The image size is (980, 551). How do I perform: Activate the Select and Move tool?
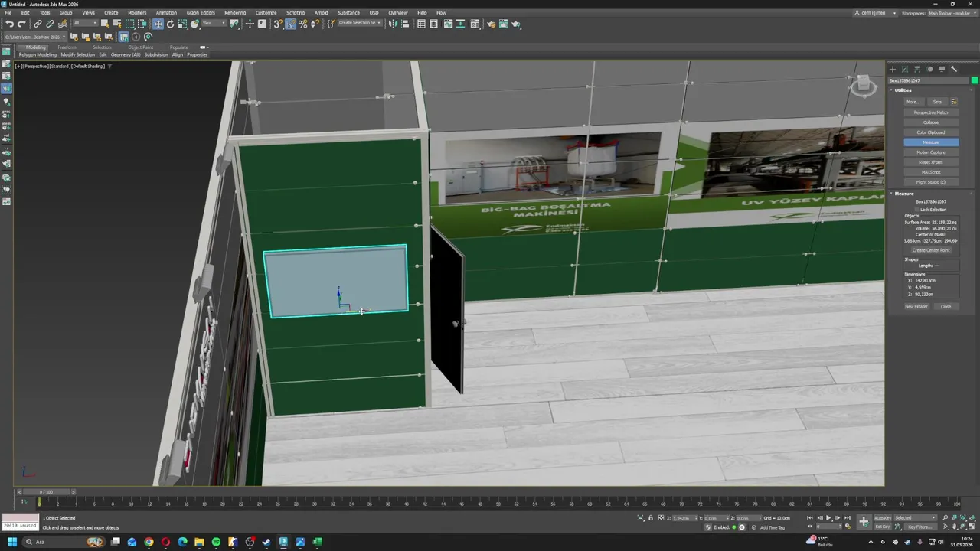[158, 24]
